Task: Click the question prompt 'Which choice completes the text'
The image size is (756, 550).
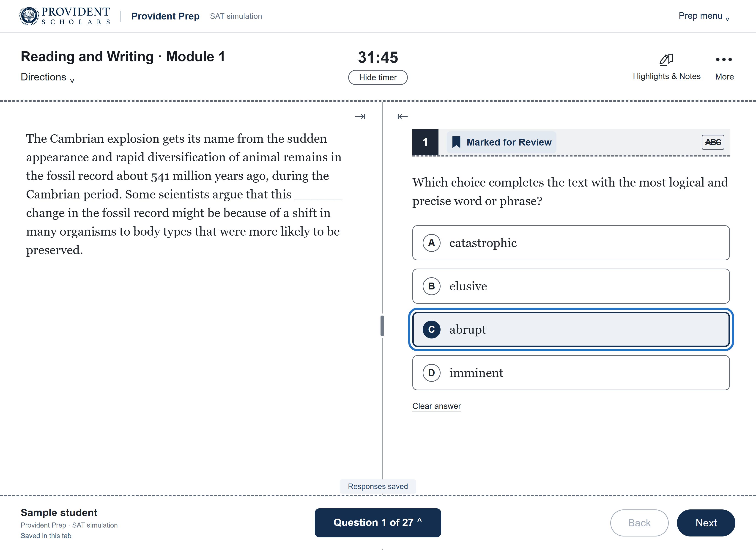Action: click(570, 191)
